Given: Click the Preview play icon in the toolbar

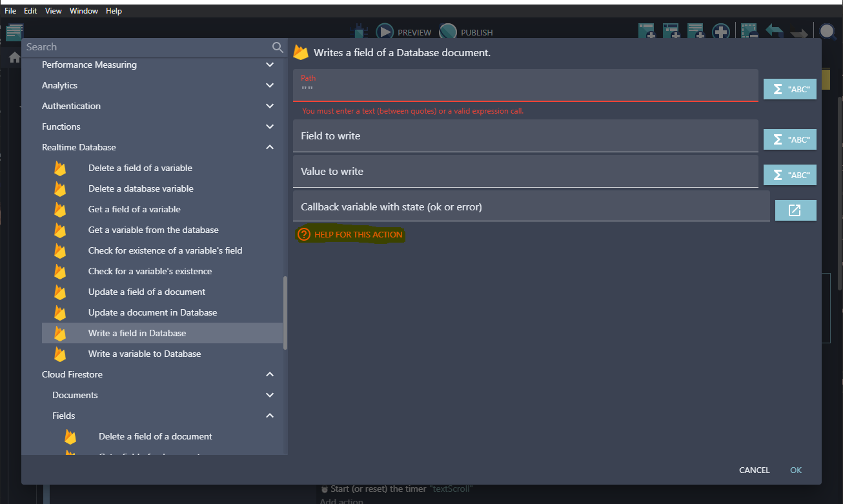Looking at the screenshot, I should 385,32.
